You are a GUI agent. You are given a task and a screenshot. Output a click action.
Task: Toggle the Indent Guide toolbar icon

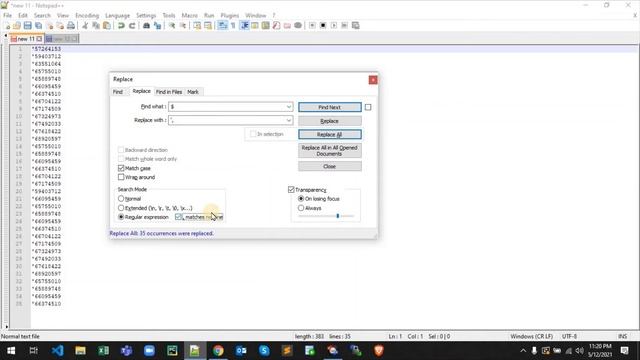pyautogui.click(x=244, y=26)
